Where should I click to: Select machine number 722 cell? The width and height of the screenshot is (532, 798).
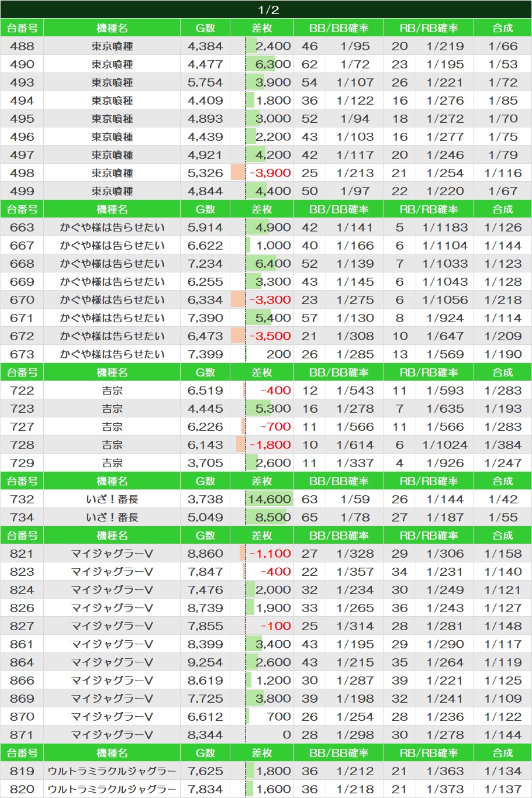[x=22, y=391]
